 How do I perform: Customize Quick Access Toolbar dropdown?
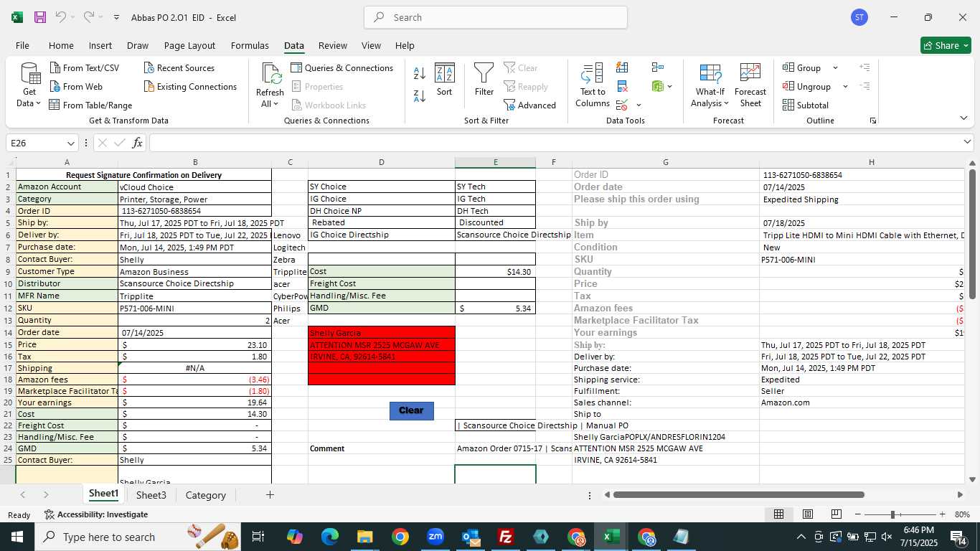116,17
